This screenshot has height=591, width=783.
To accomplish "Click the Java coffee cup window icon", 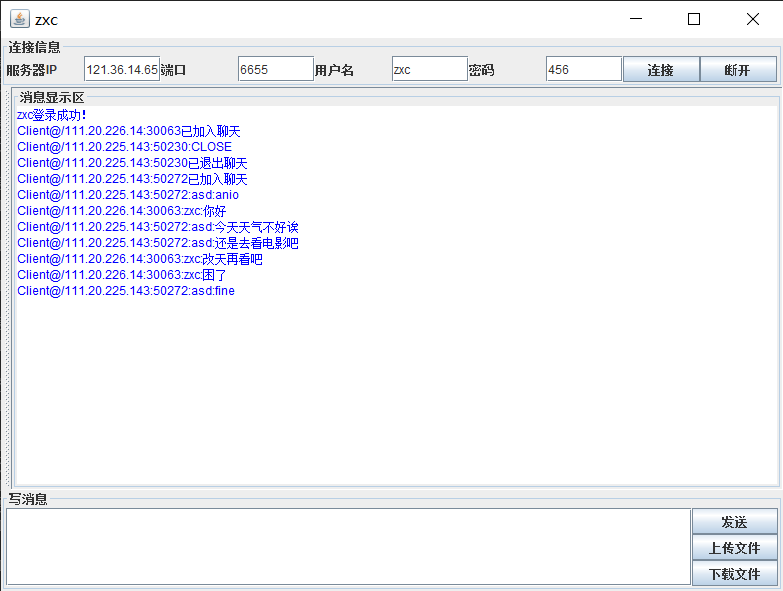I will [19, 19].
